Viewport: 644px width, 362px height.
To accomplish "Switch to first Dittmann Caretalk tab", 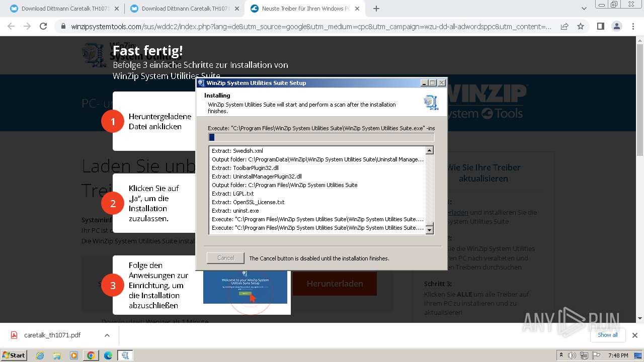I will [63, 9].
